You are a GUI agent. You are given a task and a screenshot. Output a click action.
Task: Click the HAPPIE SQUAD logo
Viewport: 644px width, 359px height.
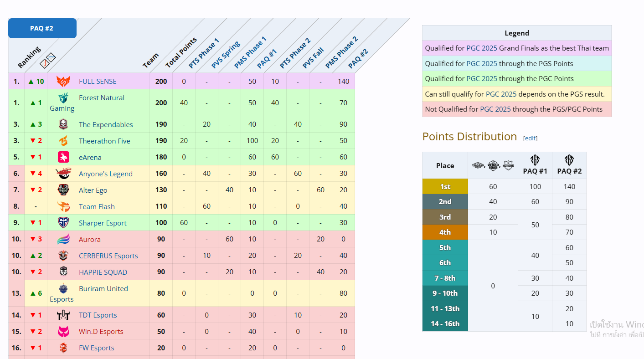(63, 272)
